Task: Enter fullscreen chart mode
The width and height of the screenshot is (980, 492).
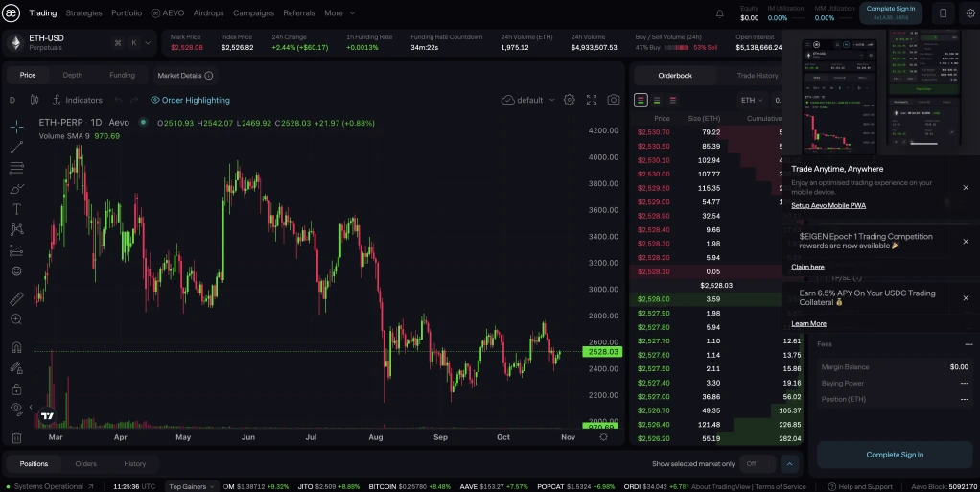Action: click(592, 100)
